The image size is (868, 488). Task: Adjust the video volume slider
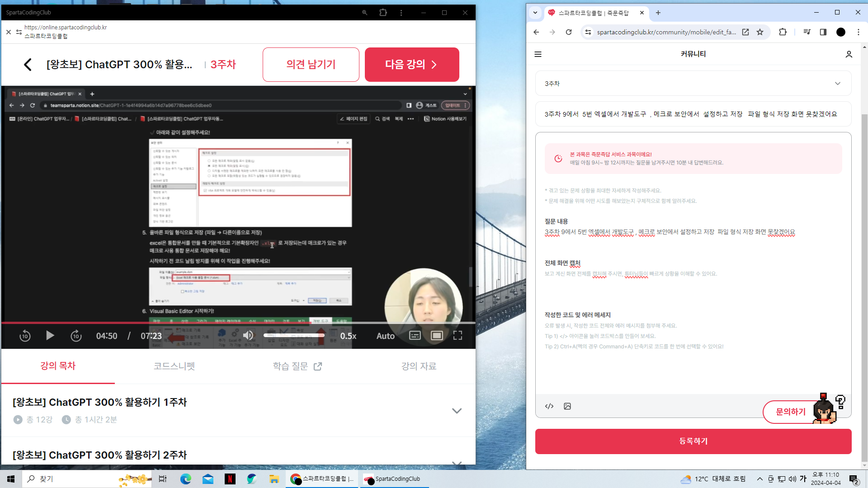click(294, 335)
